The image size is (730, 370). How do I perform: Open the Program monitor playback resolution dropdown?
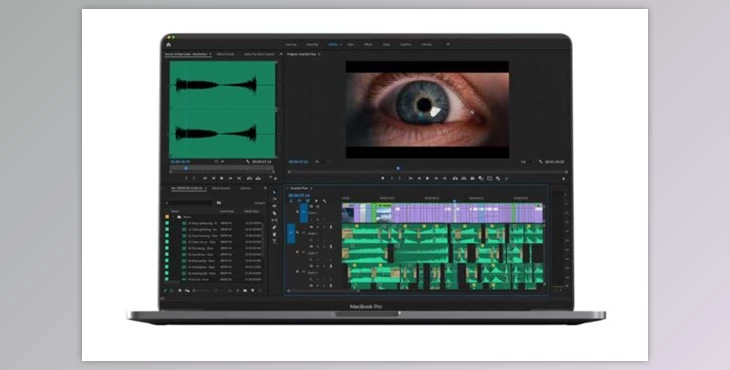pos(527,161)
